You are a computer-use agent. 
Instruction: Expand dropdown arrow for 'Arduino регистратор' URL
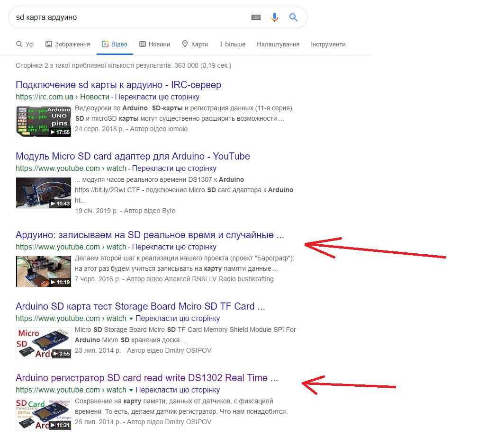pyautogui.click(x=131, y=390)
